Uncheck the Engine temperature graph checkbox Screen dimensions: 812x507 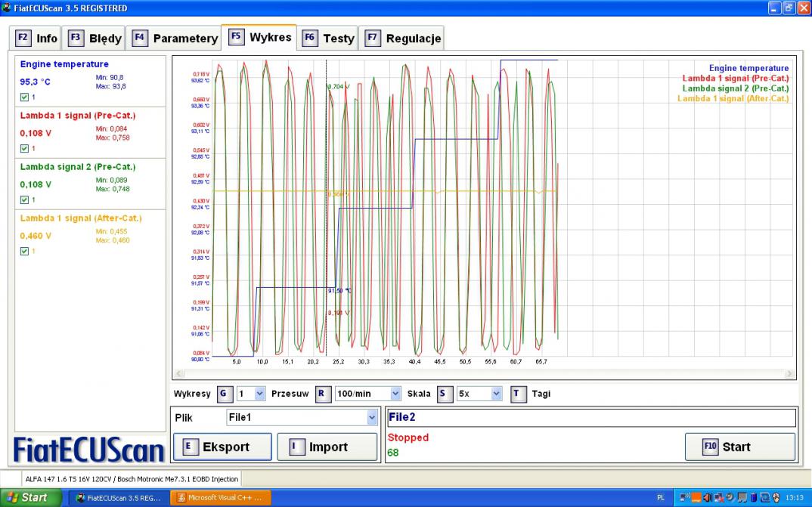24,97
